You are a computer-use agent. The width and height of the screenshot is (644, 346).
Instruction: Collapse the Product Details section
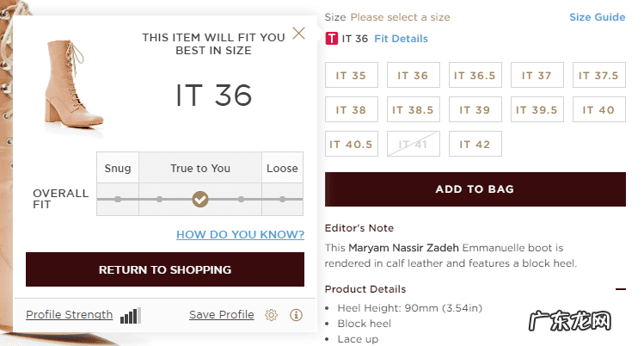[x=621, y=289]
